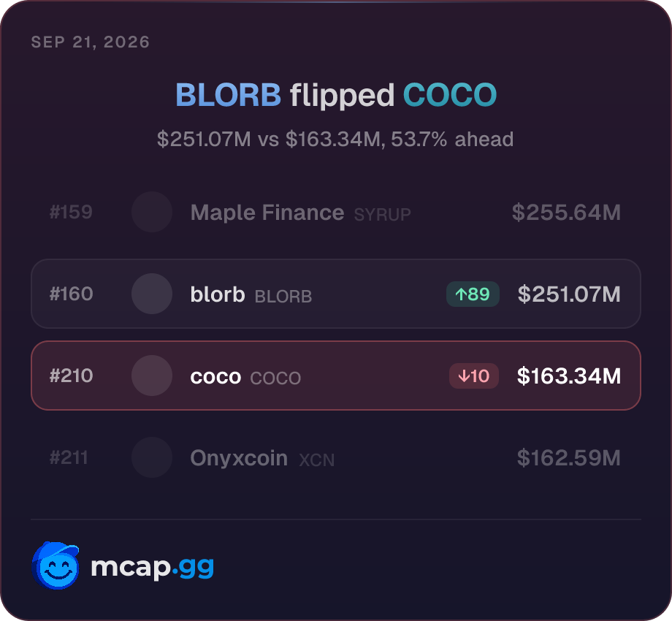
Task: Click the red down 10 rank badge
Action: (x=474, y=376)
